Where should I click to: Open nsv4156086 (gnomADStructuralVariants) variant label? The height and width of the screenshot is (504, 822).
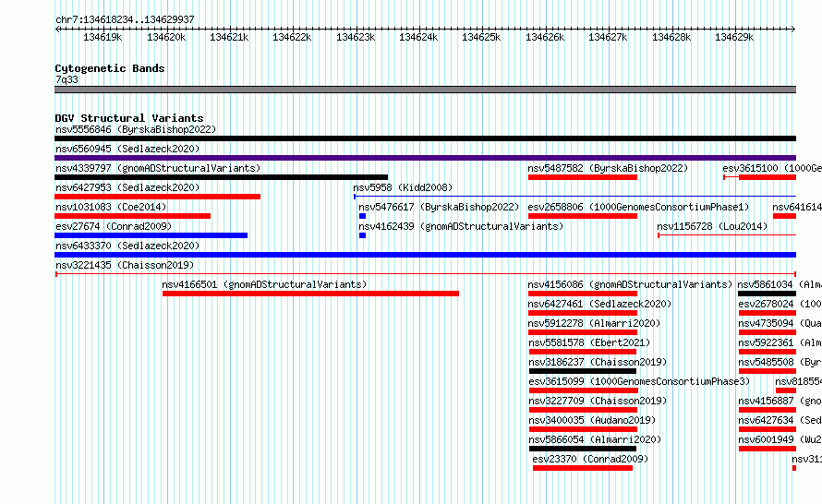(x=630, y=284)
